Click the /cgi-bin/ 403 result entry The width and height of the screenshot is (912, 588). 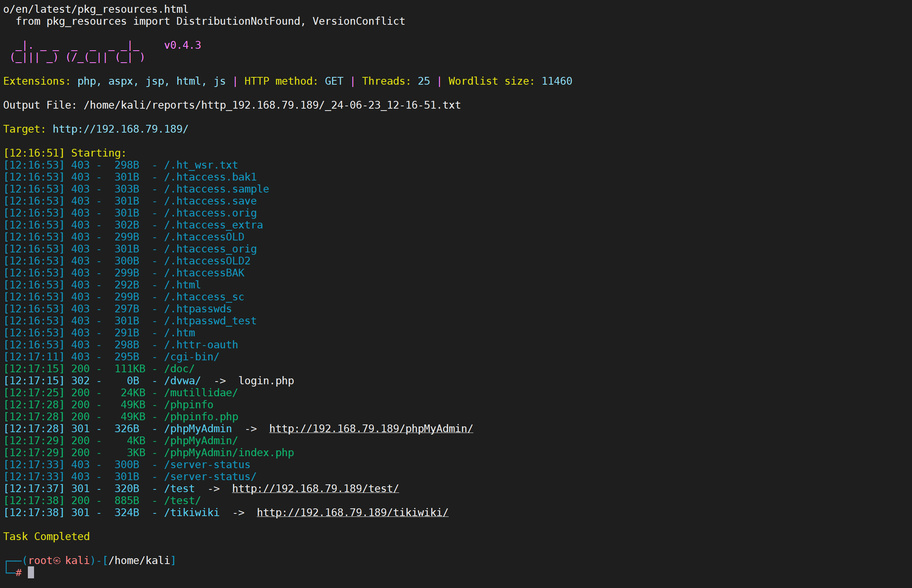[x=191, y=357]
